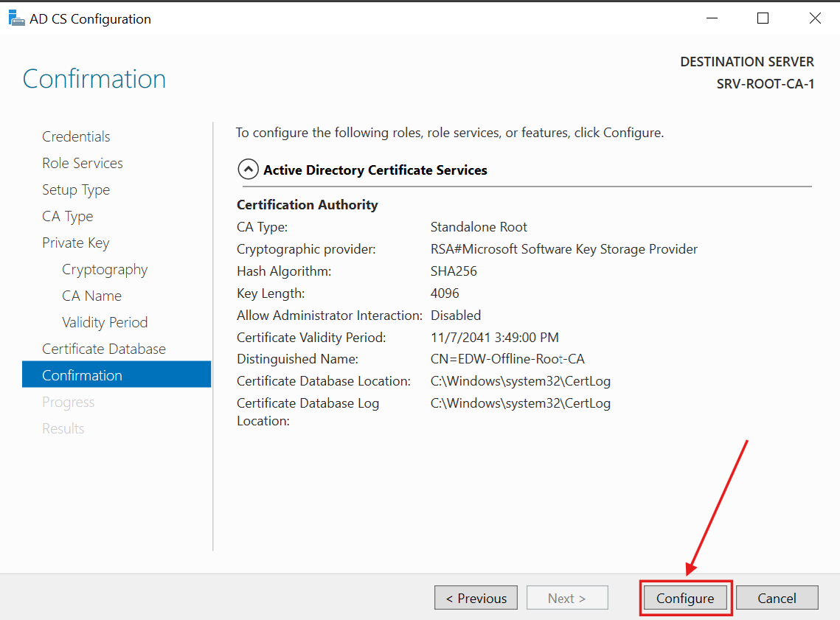840x620 pixels.
Task: Go back with the Previous button
Action: tap(476, 597)
